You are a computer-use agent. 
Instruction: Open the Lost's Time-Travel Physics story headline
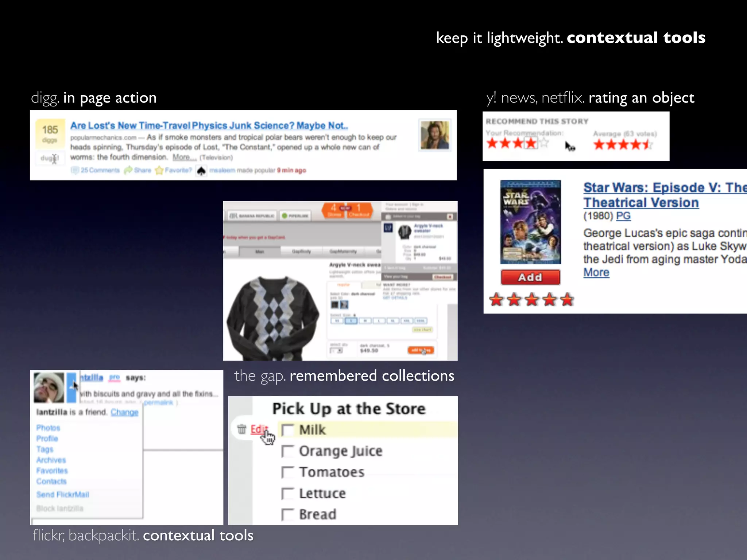(209, 125)
